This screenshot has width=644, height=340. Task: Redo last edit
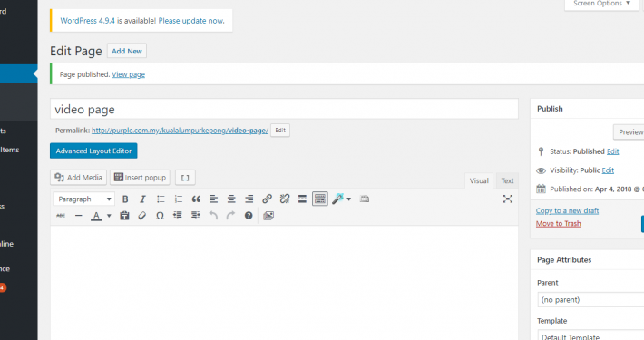coord(230,216)
